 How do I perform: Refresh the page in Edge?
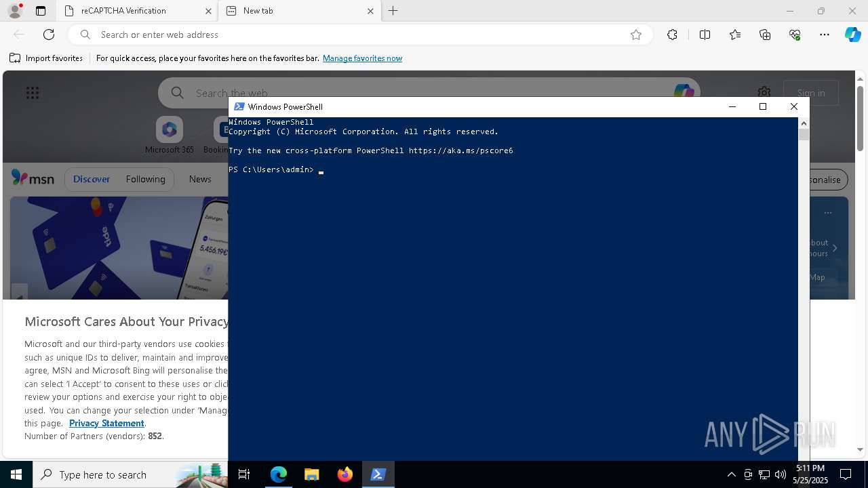point(49,35)
